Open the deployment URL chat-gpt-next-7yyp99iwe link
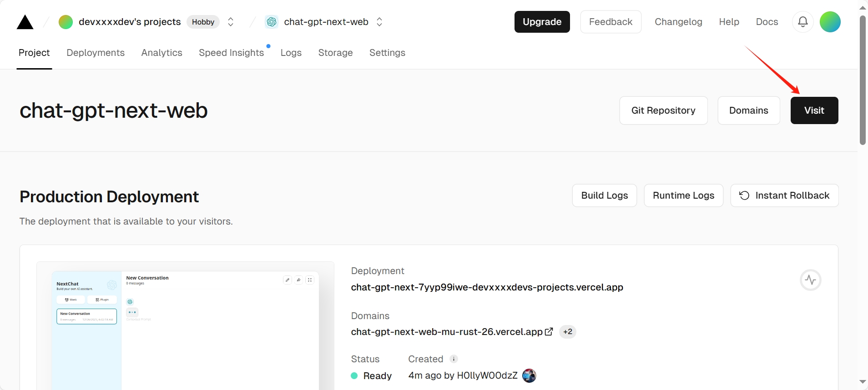Image resolution: width=868 pixels, height=390 pixels. coord(487,287)
